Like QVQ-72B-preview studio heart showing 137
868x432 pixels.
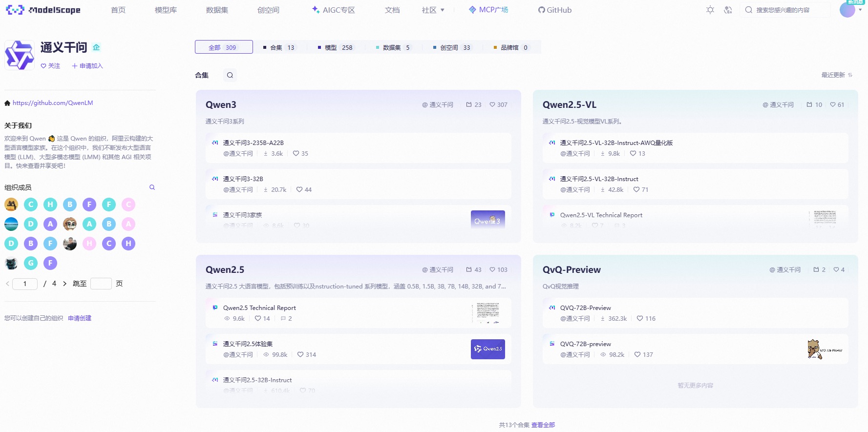pyautogui.click(x=637, y=354)
